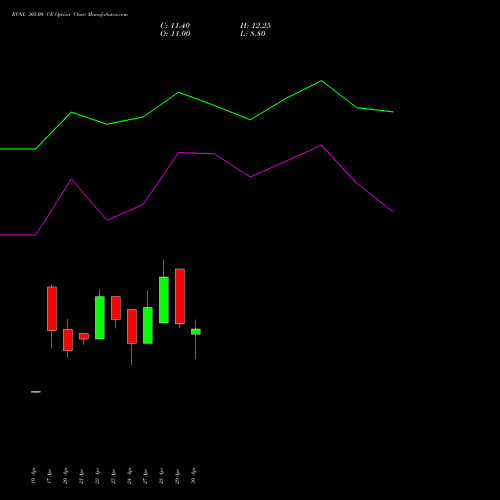Click the 24 Apr date axis label
Viewport: 500px width, 500px height.
click(x=129, y=476)
